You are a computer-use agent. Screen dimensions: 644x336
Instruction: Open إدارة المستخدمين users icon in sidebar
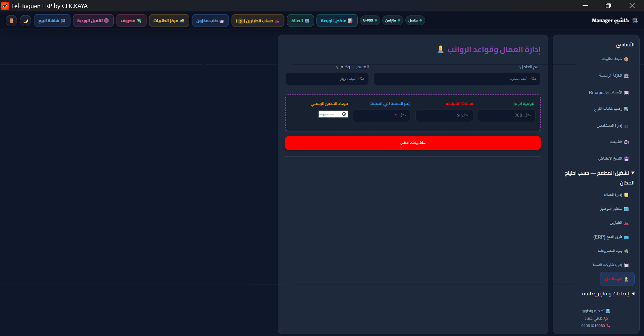[x=626, y=126]
